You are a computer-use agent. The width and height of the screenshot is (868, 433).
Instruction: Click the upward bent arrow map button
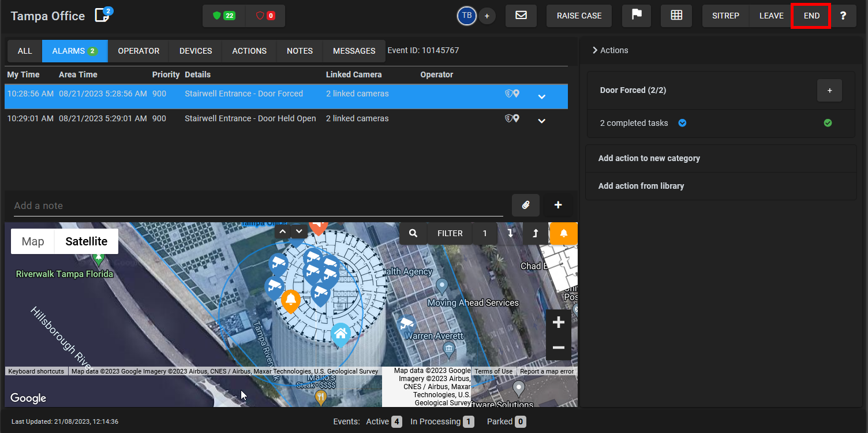click(536, 233)
